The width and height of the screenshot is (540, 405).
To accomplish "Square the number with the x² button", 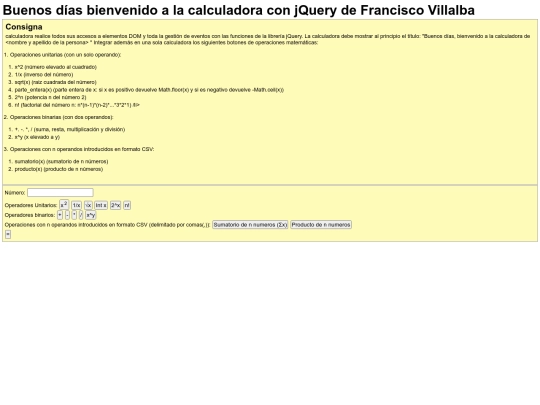I will point(64,205).
